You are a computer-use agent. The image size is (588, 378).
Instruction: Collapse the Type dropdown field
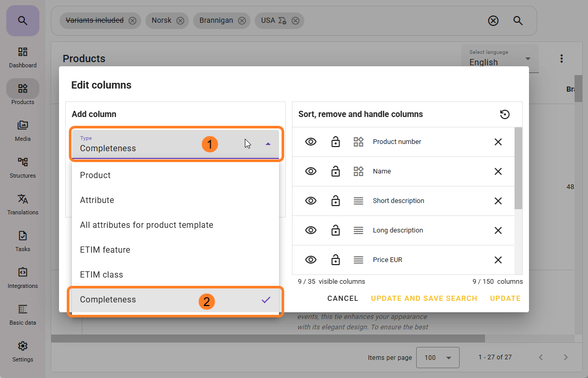pos(268,144)
